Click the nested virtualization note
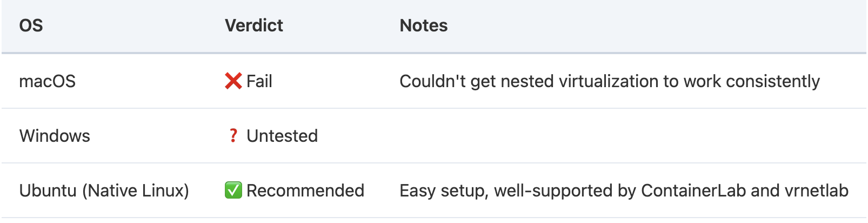 click(x=610, y=81)
